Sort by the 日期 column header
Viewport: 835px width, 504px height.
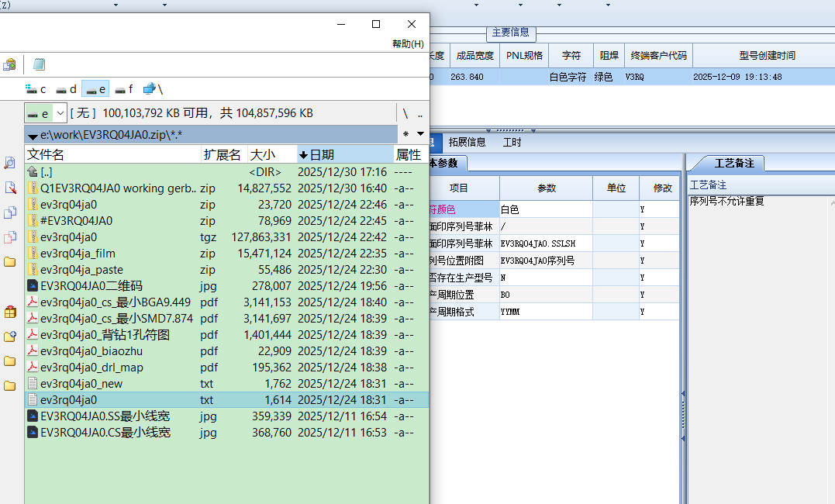click(x=345, y=154)
